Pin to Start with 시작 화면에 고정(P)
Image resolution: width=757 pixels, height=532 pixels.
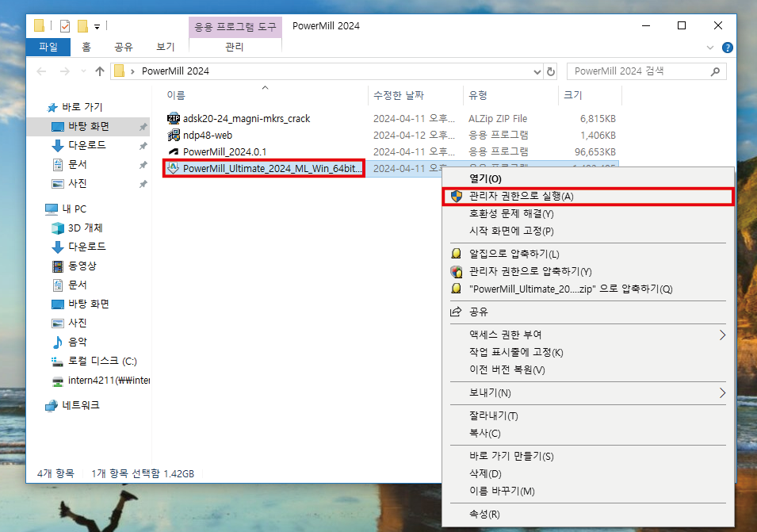[588, 232]
